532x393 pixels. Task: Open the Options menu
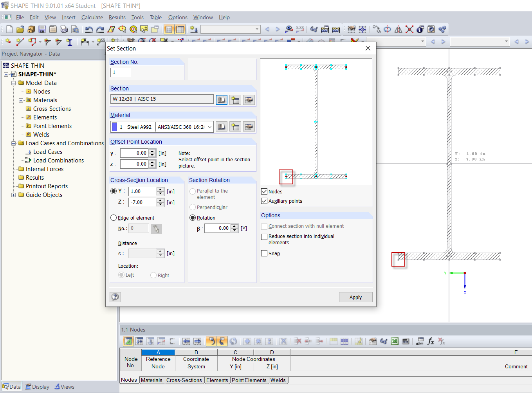coord(178,17)
